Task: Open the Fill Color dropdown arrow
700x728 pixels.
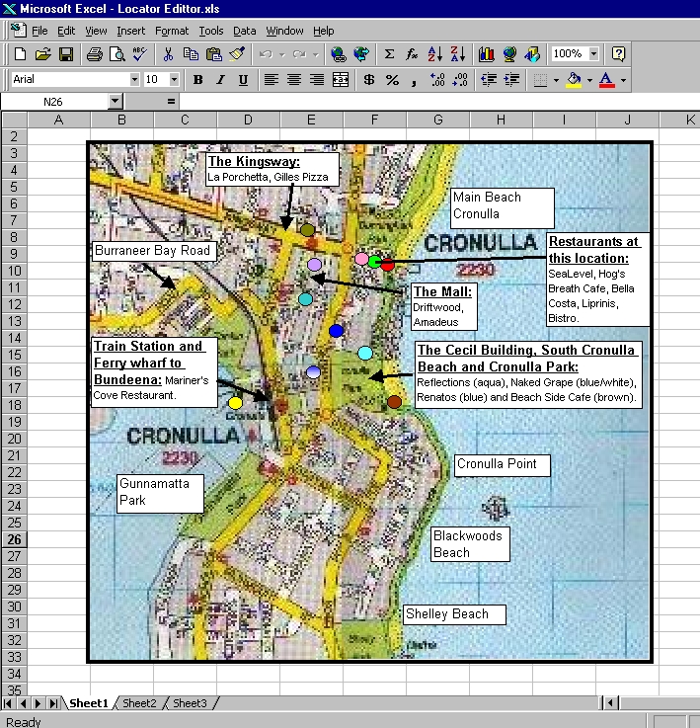Action: tap(590, 80)
